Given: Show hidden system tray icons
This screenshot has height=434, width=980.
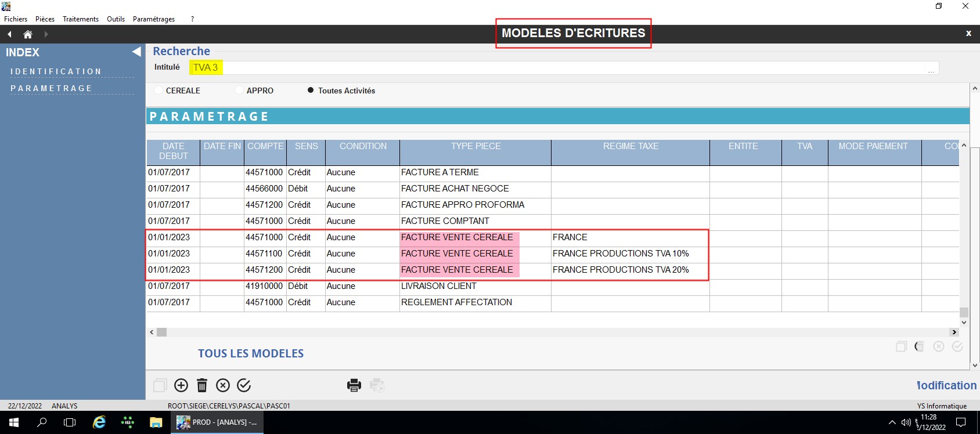Looking at the screenshot, I should (892, 422).
